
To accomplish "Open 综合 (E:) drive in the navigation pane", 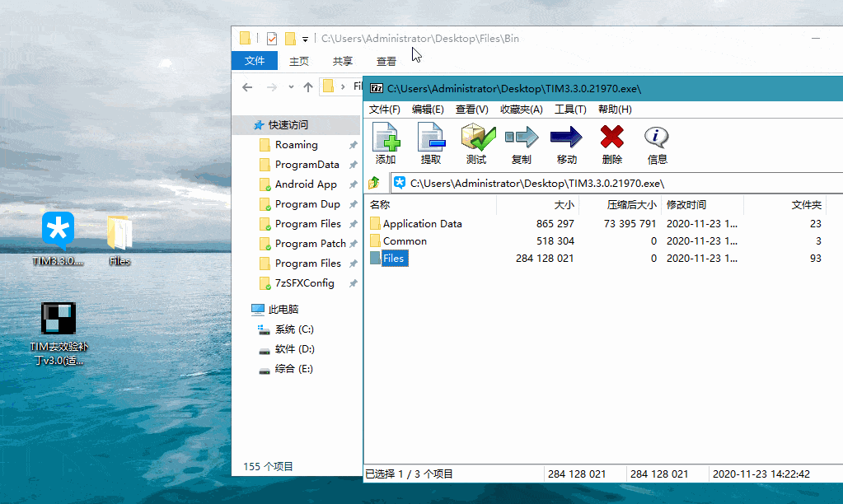I will (293, 369).
